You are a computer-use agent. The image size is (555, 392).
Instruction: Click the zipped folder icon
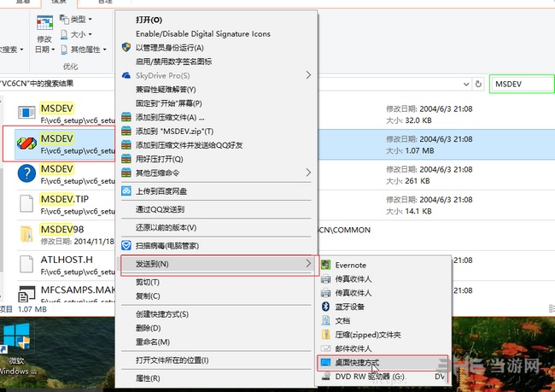coord(325,334)
